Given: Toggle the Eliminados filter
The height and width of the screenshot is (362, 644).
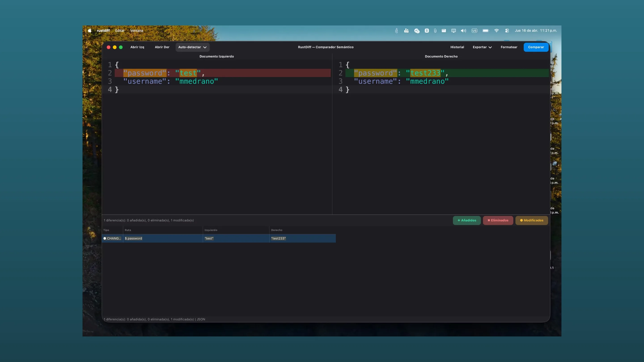Looking at the screenshot, I should click(498, 220).
